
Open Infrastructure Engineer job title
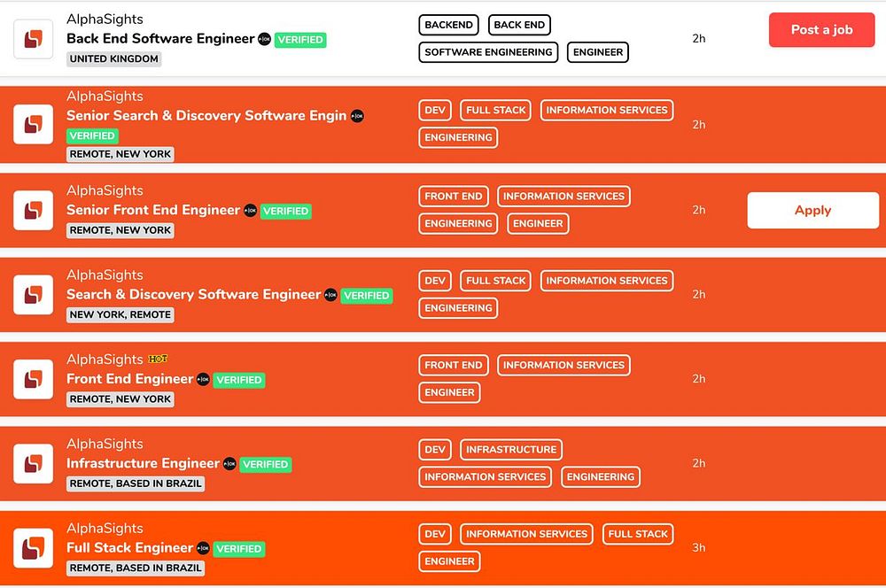click(143, 463)
